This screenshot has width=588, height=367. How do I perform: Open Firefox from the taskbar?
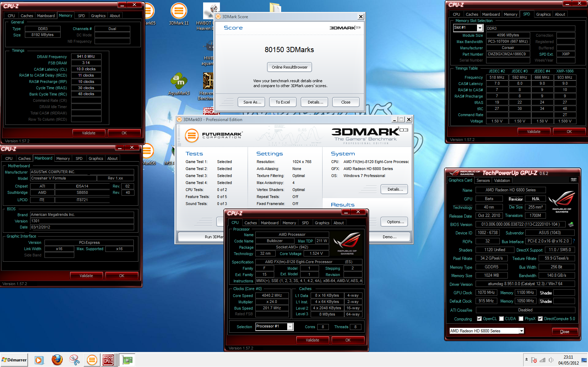click(x=57, y=360)
